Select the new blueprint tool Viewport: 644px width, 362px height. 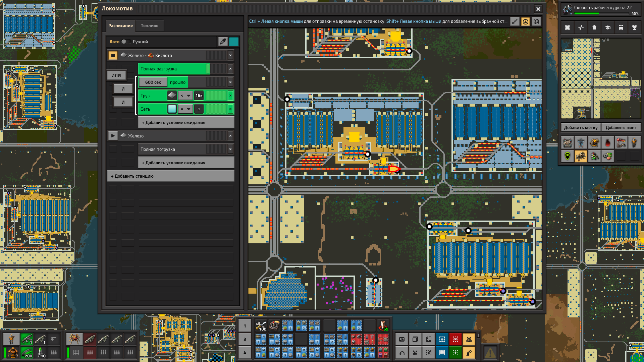(x=442, y=339)
